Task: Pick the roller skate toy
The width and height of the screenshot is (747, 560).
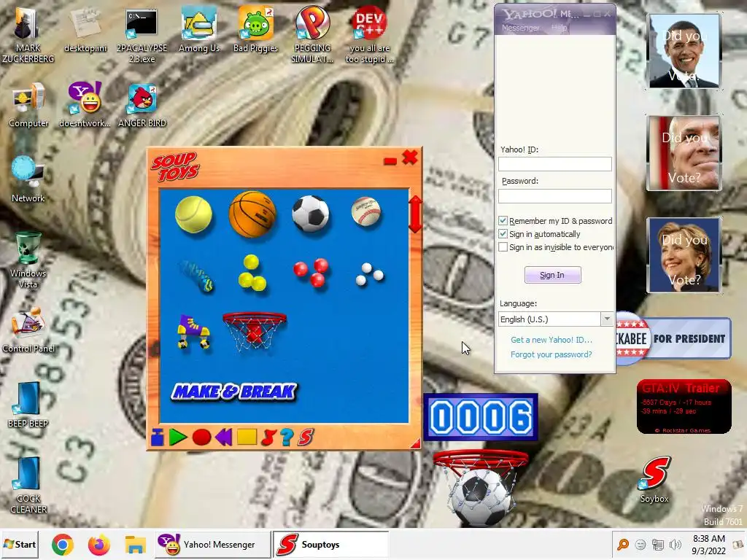Action: click(x=193, y=332)
